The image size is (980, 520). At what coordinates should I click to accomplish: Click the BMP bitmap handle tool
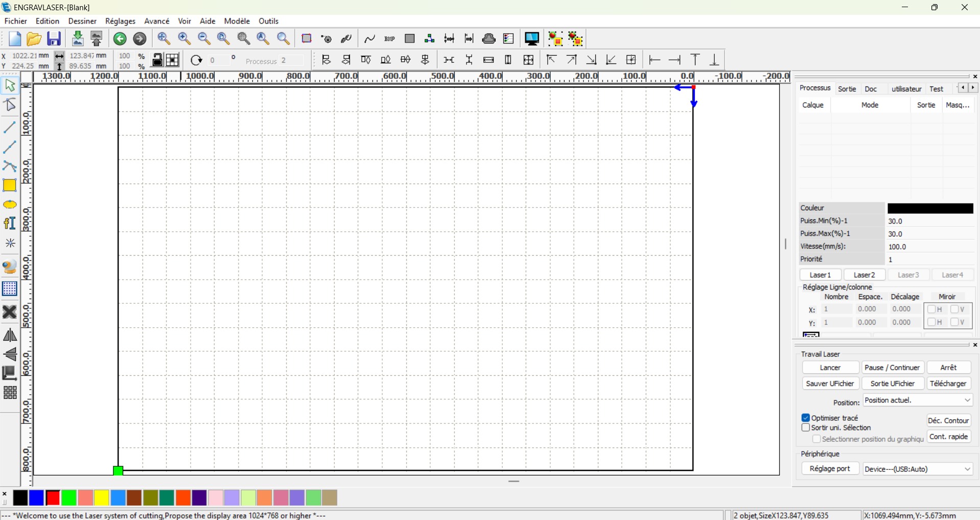point(390,39)
